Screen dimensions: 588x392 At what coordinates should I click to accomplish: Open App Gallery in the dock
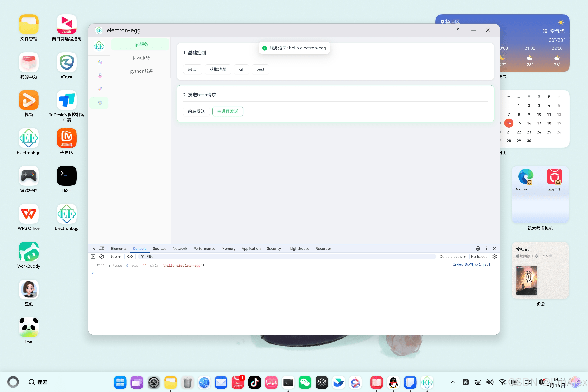pos(238,382)
